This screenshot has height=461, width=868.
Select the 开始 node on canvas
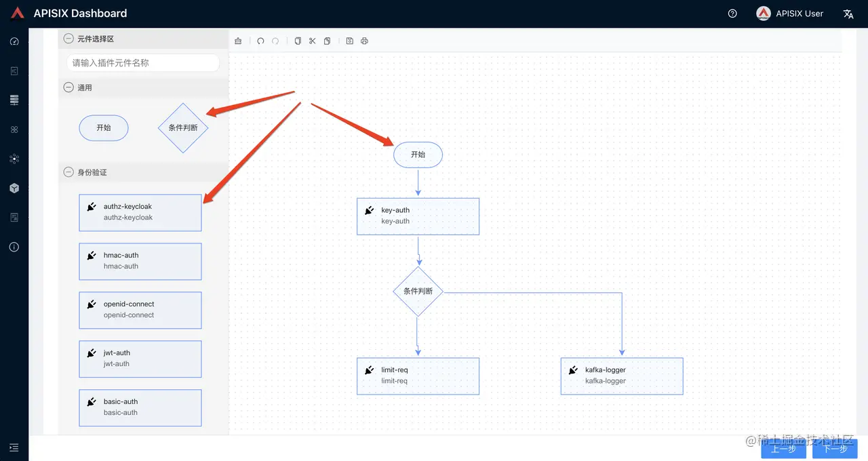point(418,155)
